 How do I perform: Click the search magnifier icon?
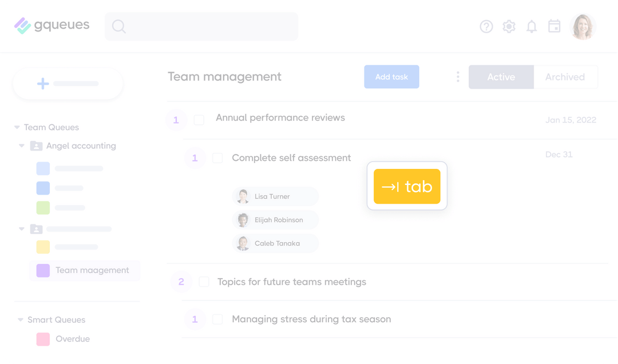point(118,26)
